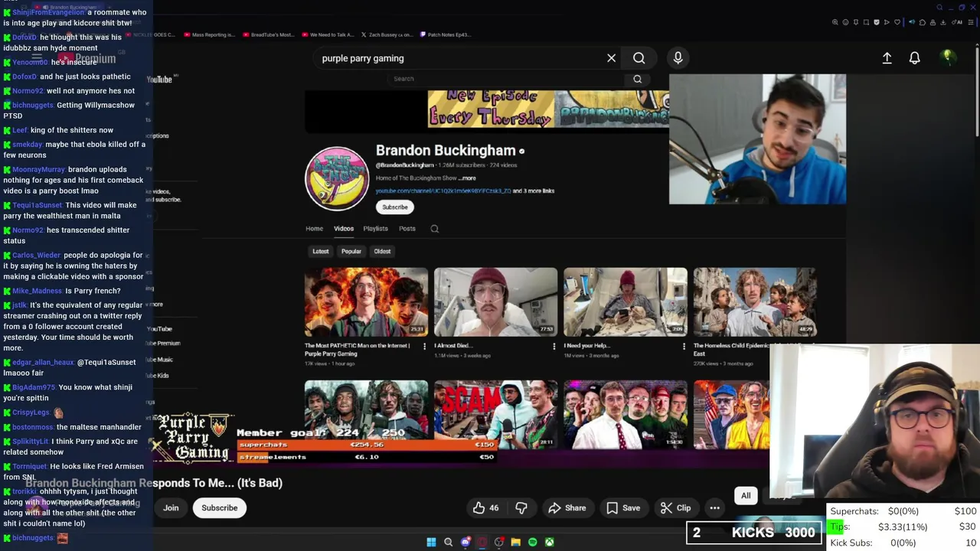The height and width of the screenshot is (551, 980).
Task: Create a Clip with scissors button
Action: click(676, 507)
